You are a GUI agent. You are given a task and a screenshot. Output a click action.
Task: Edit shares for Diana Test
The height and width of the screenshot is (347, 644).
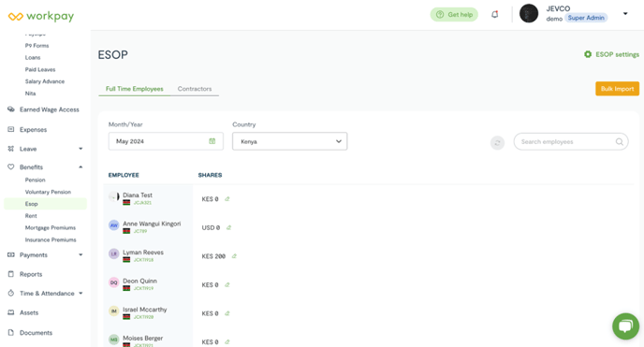[x=227, y=199]
